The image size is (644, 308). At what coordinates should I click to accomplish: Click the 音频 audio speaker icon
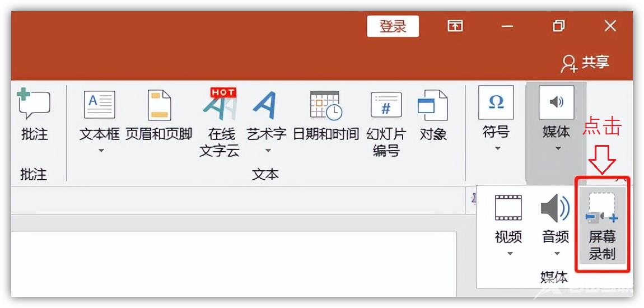tap(555, 208)
